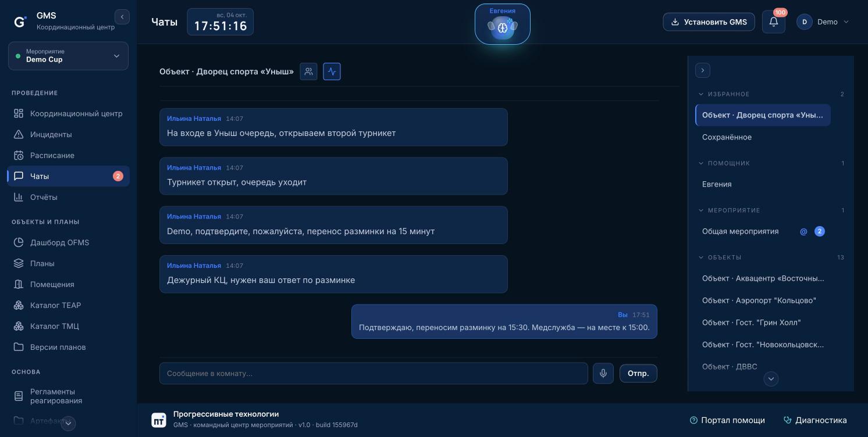Screen dimensions: 868x437
Task: Send message with Отпр. button
Action: pos(638,373)
